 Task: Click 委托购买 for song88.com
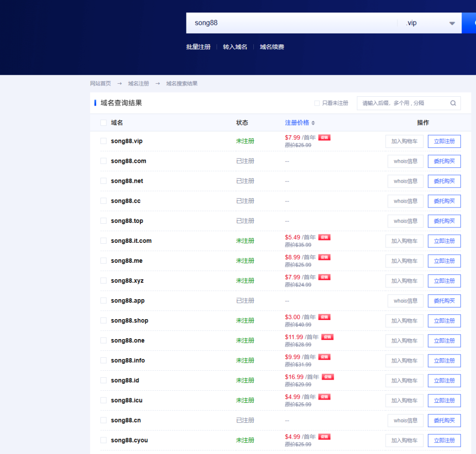point(444,161)
